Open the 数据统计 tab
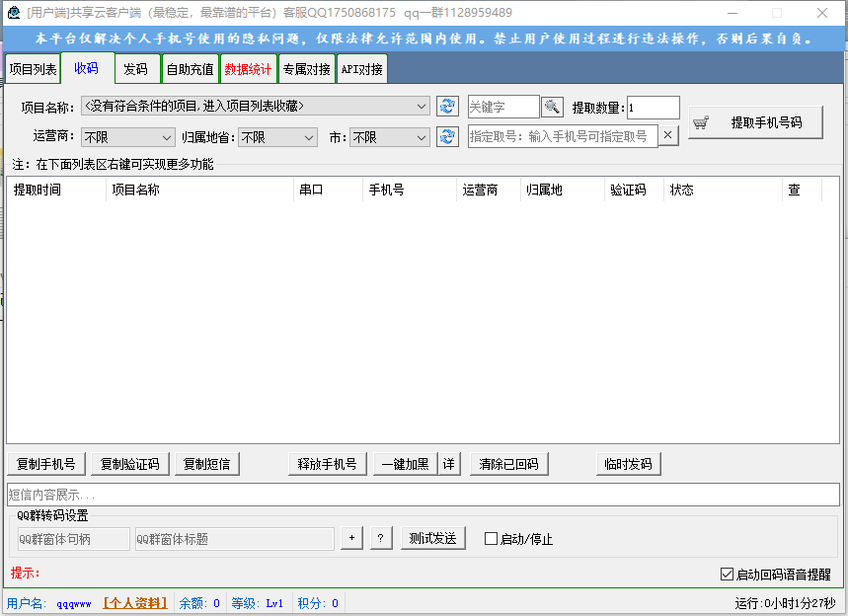Image resolution: width=848 pixels, height=616 pixels. pyautogui.click(x=248, y=69)
